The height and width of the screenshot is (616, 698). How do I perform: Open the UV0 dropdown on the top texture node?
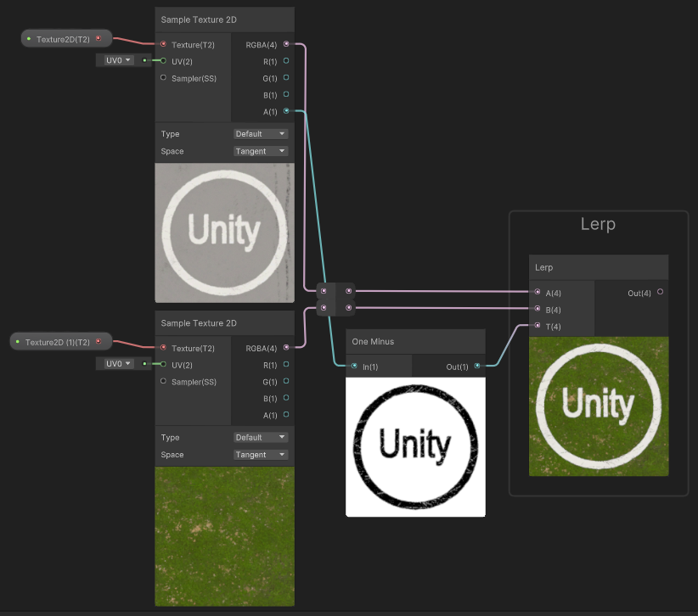tap(118, 60)
